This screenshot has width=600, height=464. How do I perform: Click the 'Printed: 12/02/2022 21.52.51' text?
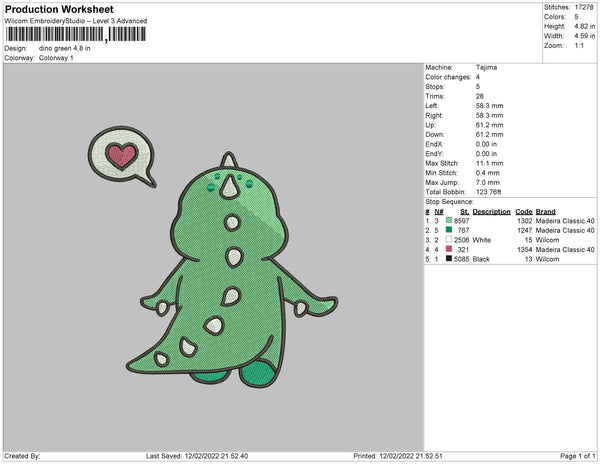click(x=398, y=456)
